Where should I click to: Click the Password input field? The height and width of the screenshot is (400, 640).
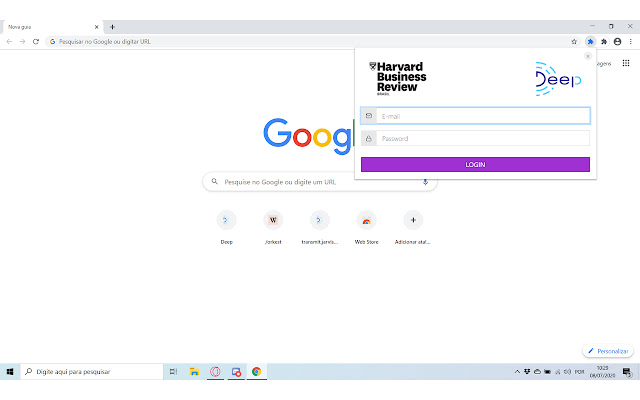pyautogui.click(x=483, y=138)
